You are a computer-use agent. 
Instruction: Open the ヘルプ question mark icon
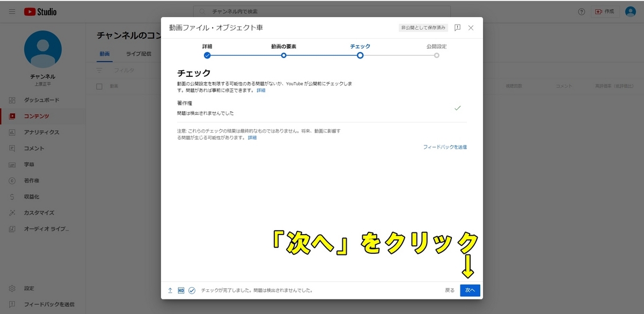click(x=581, y=11)
